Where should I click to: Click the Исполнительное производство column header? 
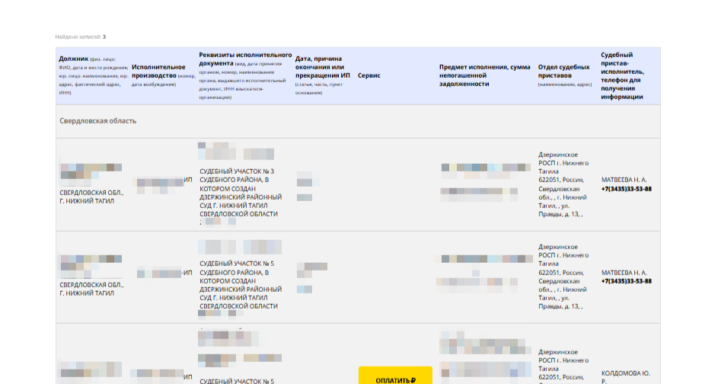pos(163,76)
